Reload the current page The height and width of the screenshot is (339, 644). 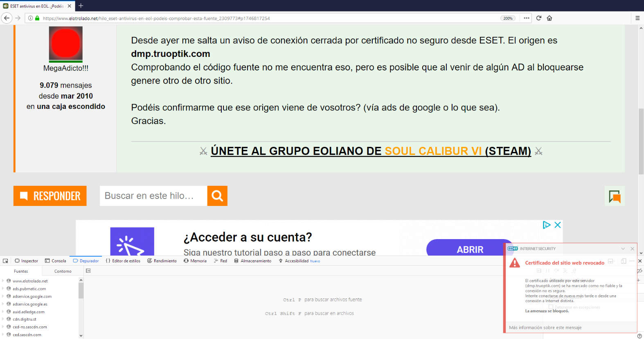click(x=539, y=18)
